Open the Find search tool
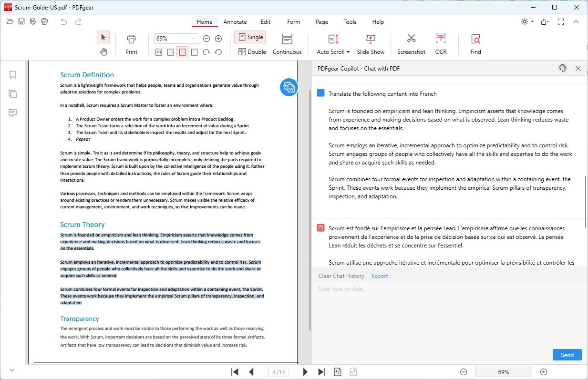This screenshot has width=588, height=380. [475, 44]
